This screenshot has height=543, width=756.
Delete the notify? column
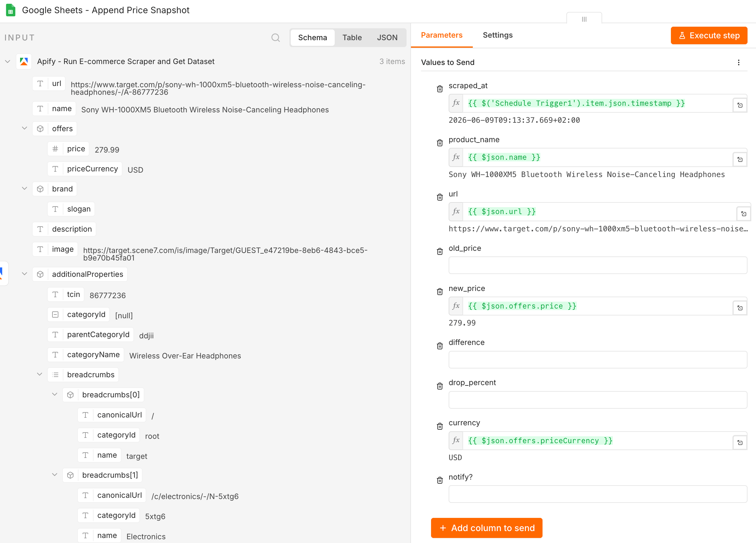click(x=440, y=480)
